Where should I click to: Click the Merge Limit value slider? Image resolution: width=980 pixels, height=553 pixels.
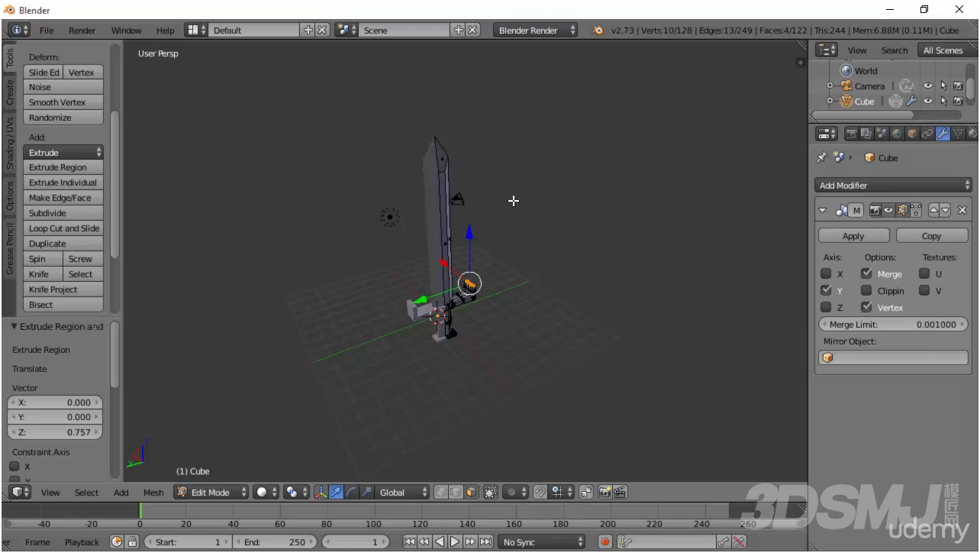tap(893, 324)
